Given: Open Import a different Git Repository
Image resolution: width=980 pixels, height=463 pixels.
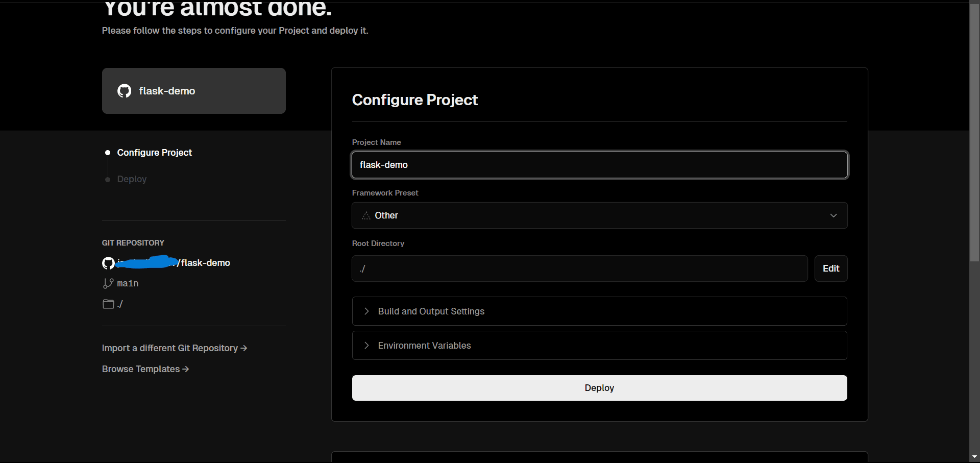Looking at the screenshot, I should pyautogui.click(x=174, y=348).
